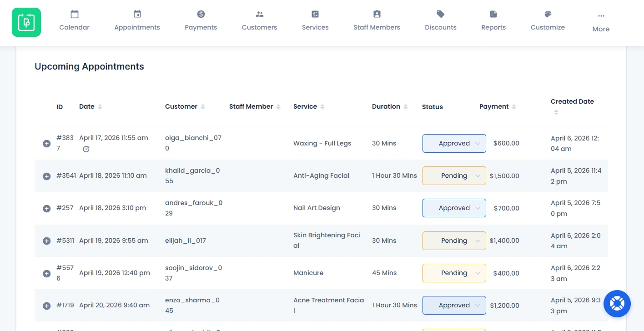Click customer name khalid_garcia_055

click(192, 176)
